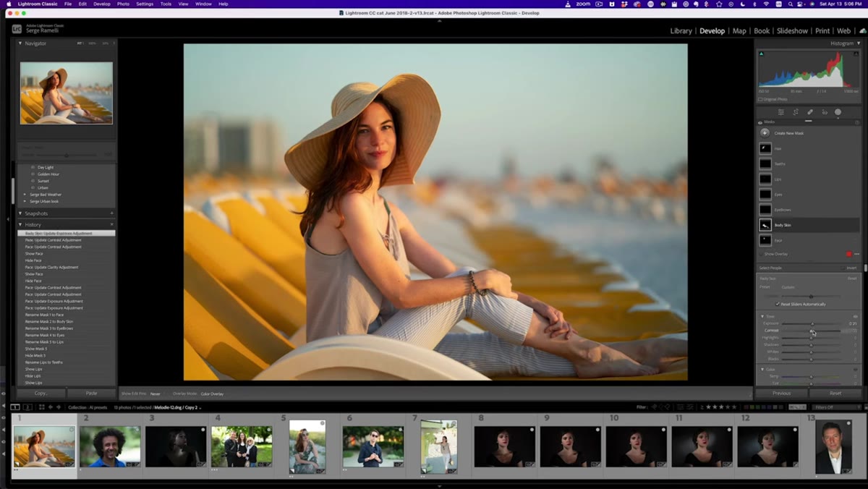Select the Healing tool icon
Image resolution: width=868 pixels, height=489 pixels.
point(810,112)
